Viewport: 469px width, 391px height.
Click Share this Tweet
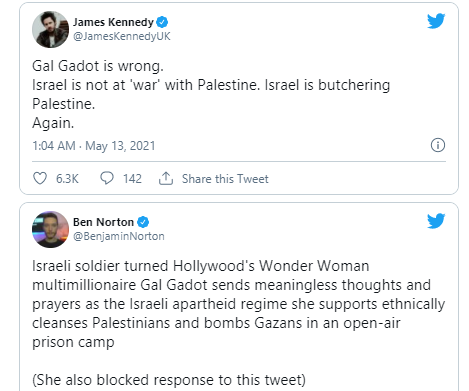tap(225, 179)
